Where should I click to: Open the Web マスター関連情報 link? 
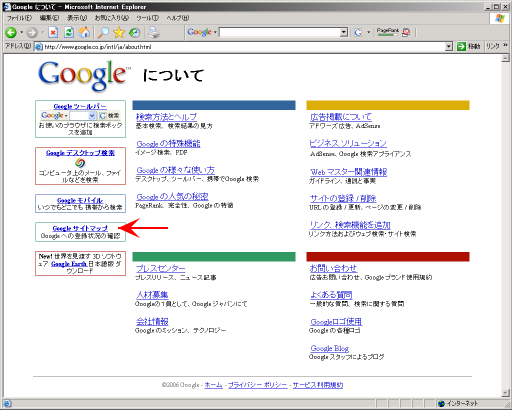[348, 172]
